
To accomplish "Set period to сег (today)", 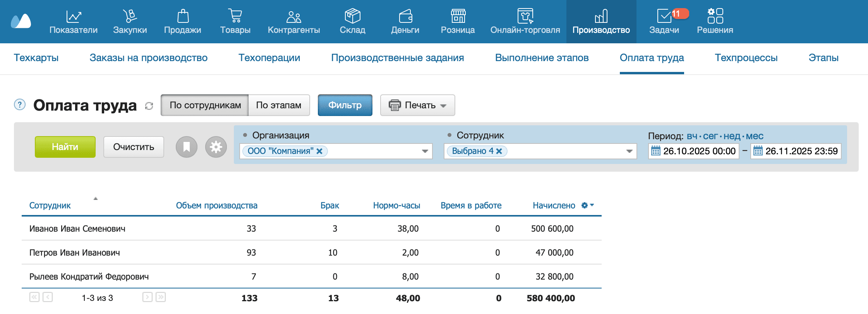I will pyautogui.click(x=710, y=136).
